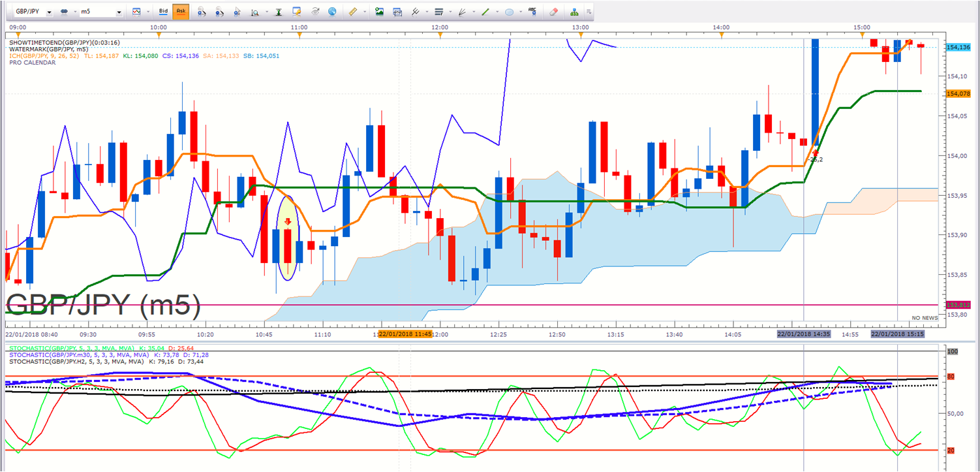
Task: Click the link charts chain icon
Action: click(64, 12)
